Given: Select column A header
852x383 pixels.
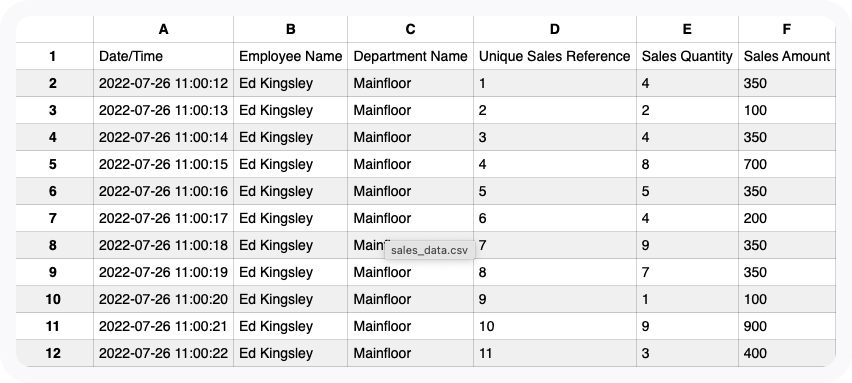Looking at the screenshot, I should tap(164, 29).
